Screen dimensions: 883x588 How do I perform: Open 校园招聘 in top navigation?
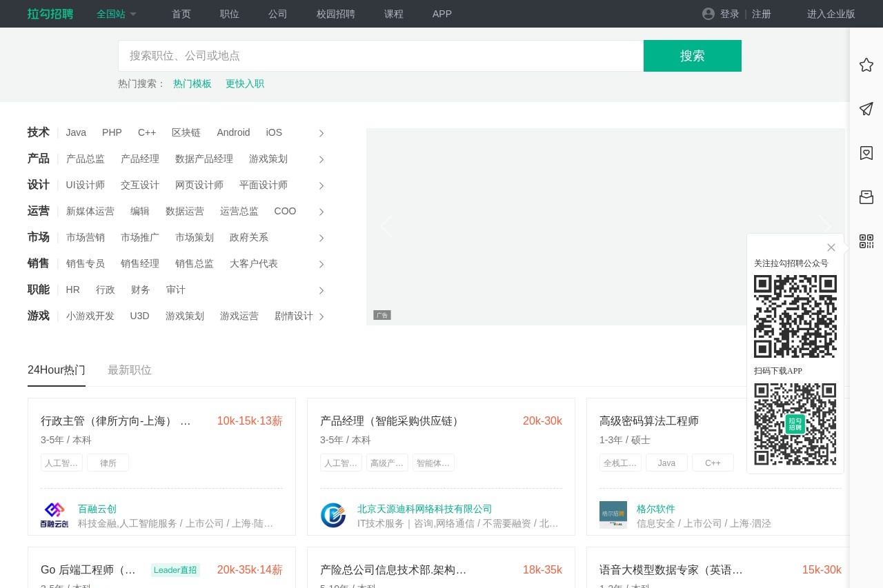tap(336, 14)
